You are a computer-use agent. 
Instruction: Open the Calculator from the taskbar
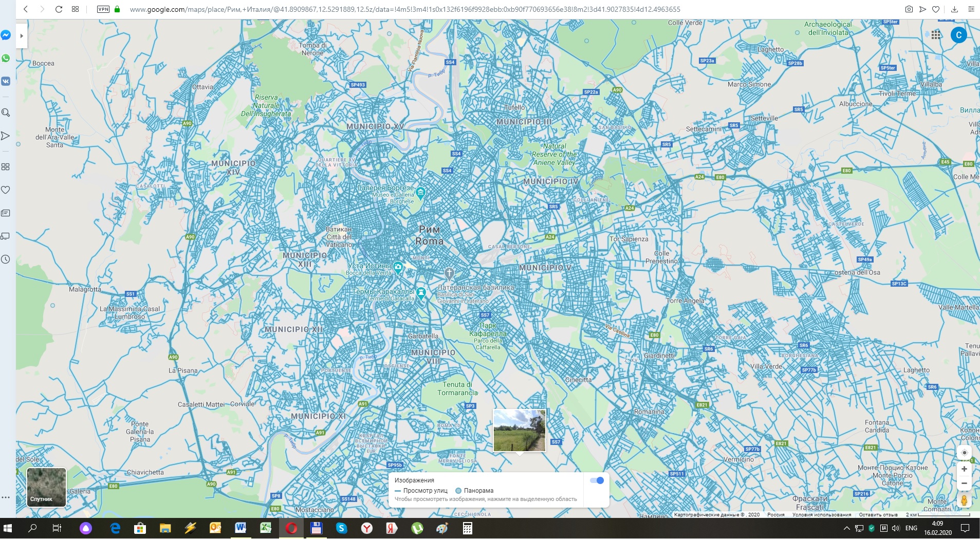click(x=467, y=528)
